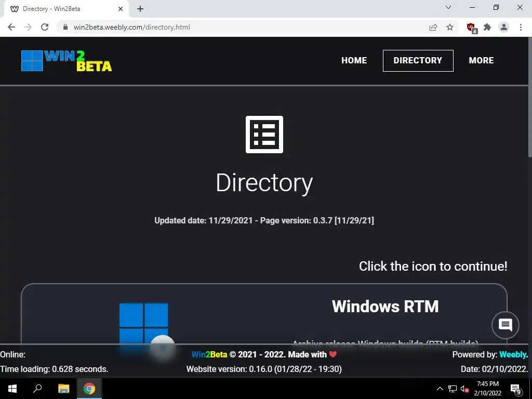This screenshot has height=399, width=532.
Task: Click 'Time loading: 0.628 seconds.' text
Action: point(54,369)
